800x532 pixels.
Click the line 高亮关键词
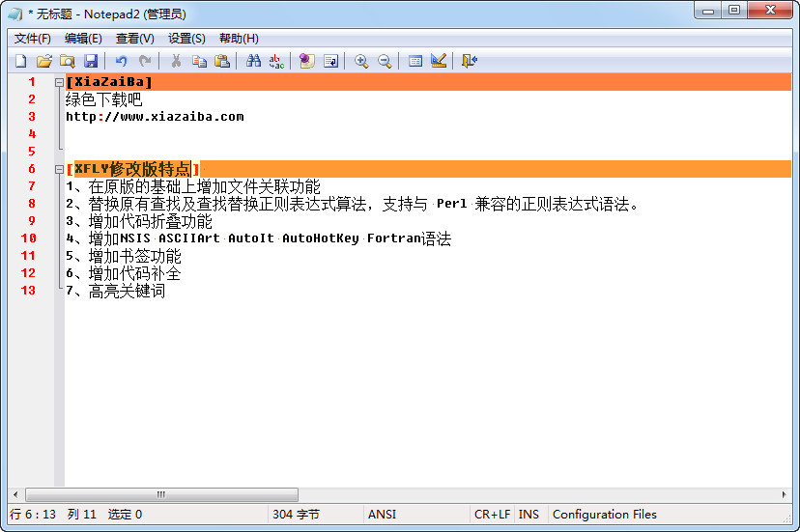click(115, 291)
